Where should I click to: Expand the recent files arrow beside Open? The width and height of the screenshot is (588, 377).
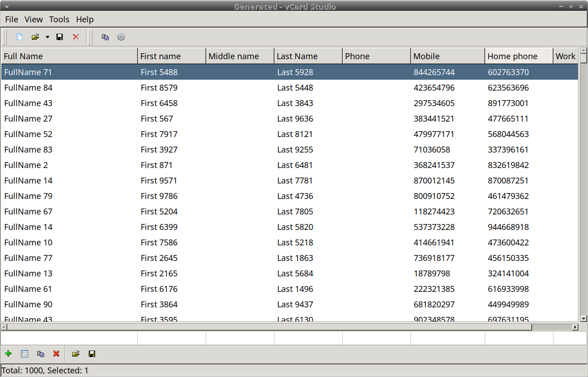point(47,37)
